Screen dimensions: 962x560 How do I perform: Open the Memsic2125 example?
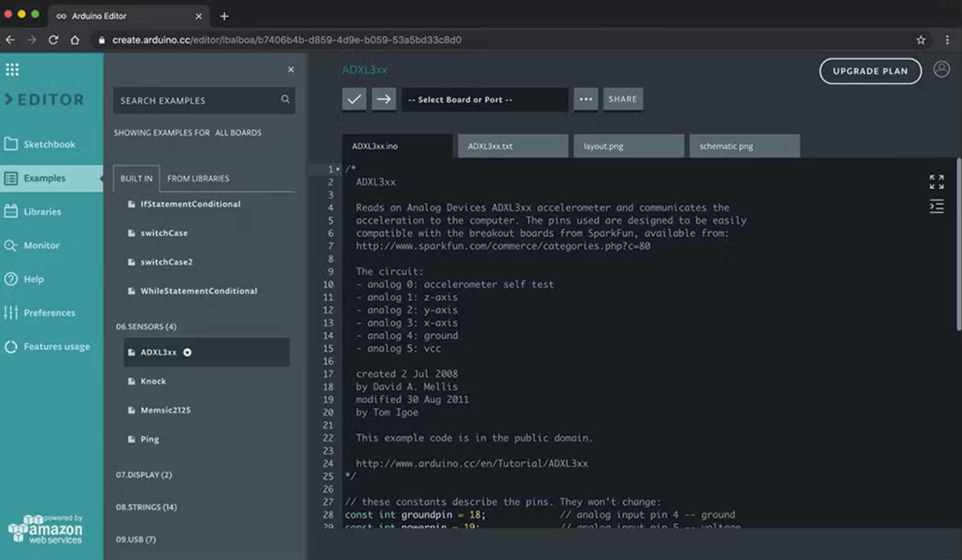click(165, 410)
